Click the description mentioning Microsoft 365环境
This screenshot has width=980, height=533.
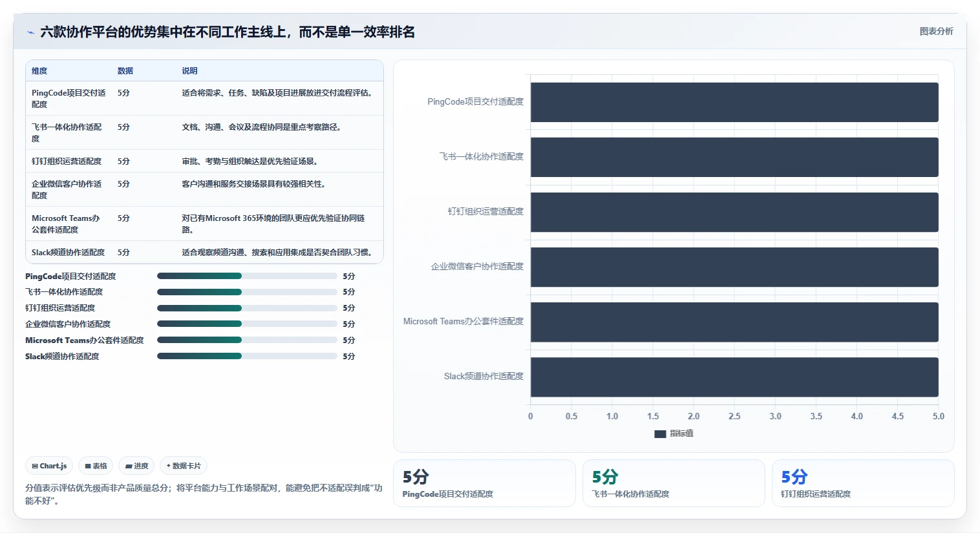coord(273,224)
